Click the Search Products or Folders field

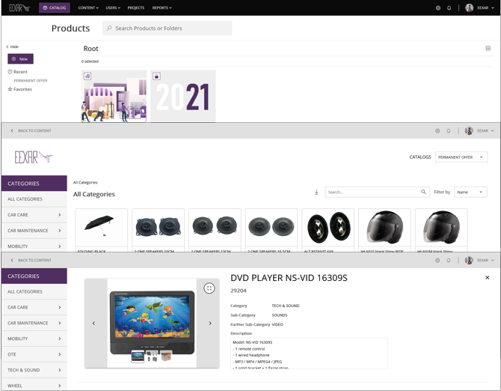(167, 28)
